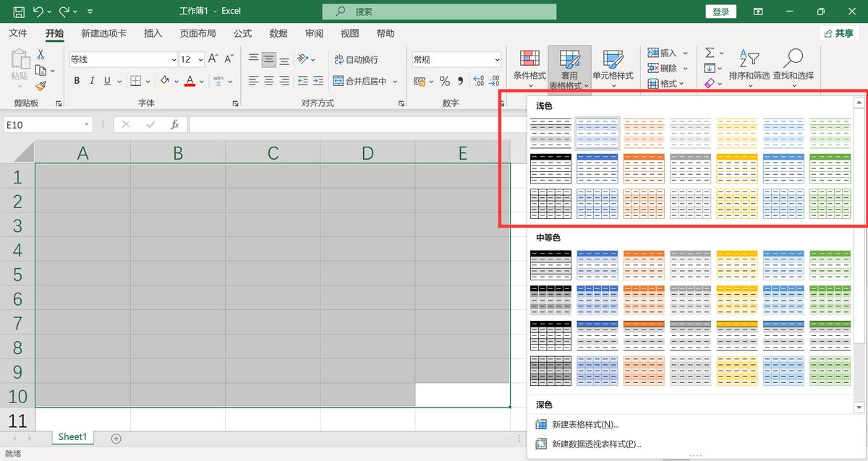Switch to the 页面布局 tab
This screenshot has width=868, height=461.
tap(197, 33)
